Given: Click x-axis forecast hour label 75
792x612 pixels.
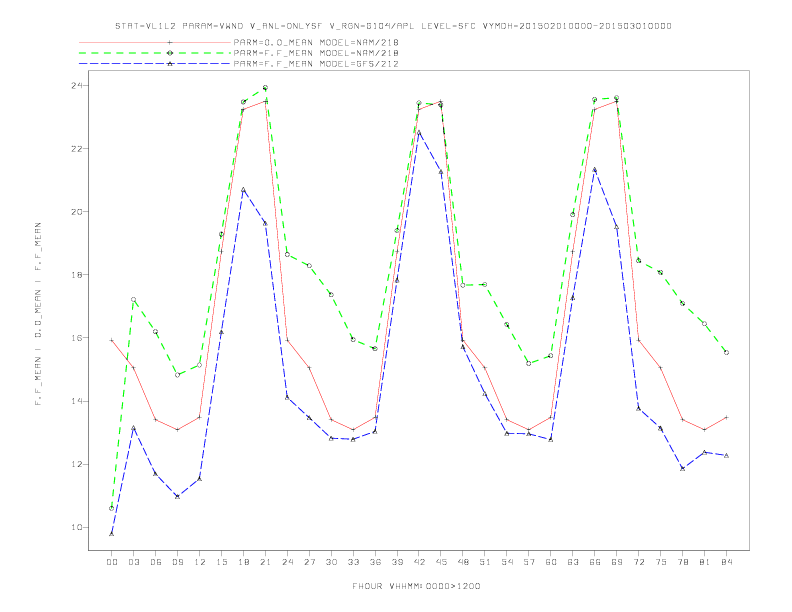Looking at the screenshot, I should pos(661,562).
